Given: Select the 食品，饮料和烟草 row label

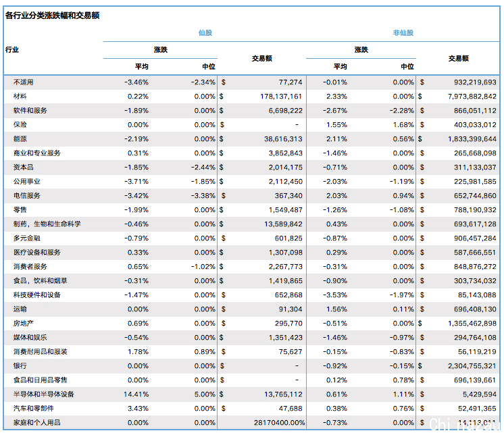Looking at the screenshot, I should (x=40, y=280).
